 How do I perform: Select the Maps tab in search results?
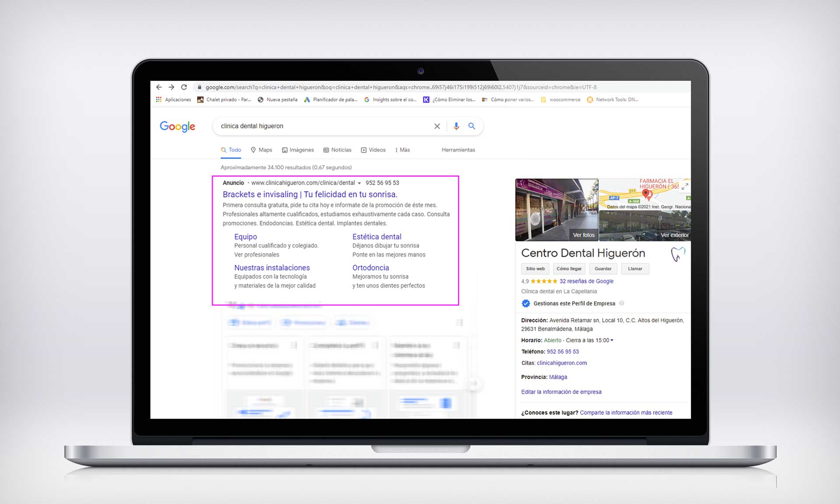pos(266,150)
